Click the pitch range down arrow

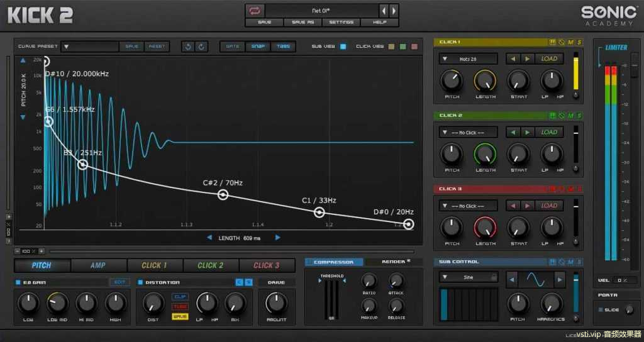pos(23,117)
